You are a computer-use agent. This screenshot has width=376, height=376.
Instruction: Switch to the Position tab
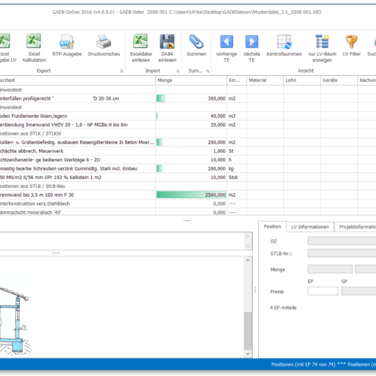(272, 227)
